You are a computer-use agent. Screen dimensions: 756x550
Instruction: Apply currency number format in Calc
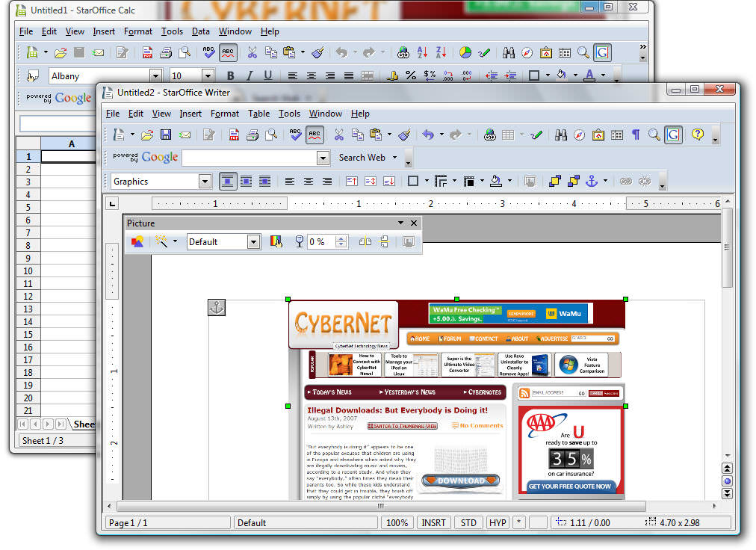coord(430,75)
